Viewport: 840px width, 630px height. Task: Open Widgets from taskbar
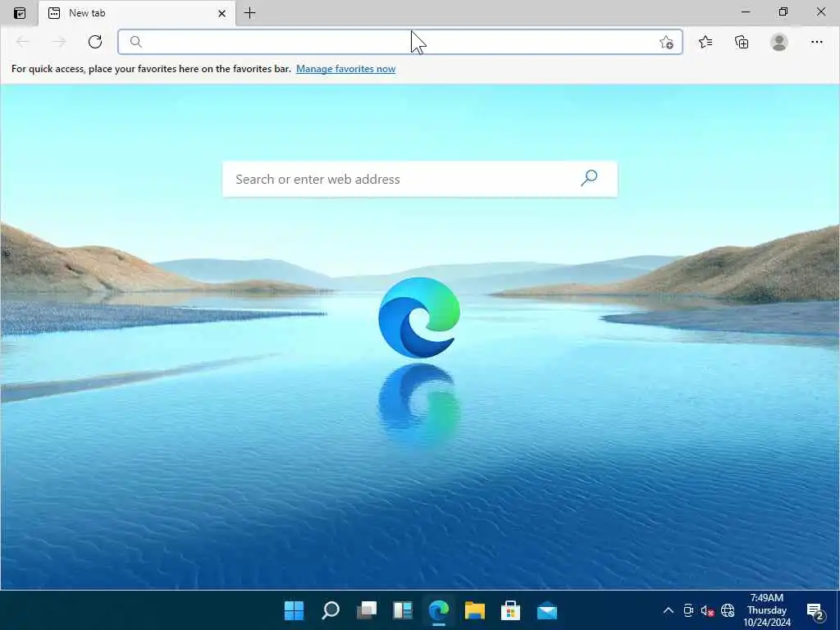[x=402, y=610]
